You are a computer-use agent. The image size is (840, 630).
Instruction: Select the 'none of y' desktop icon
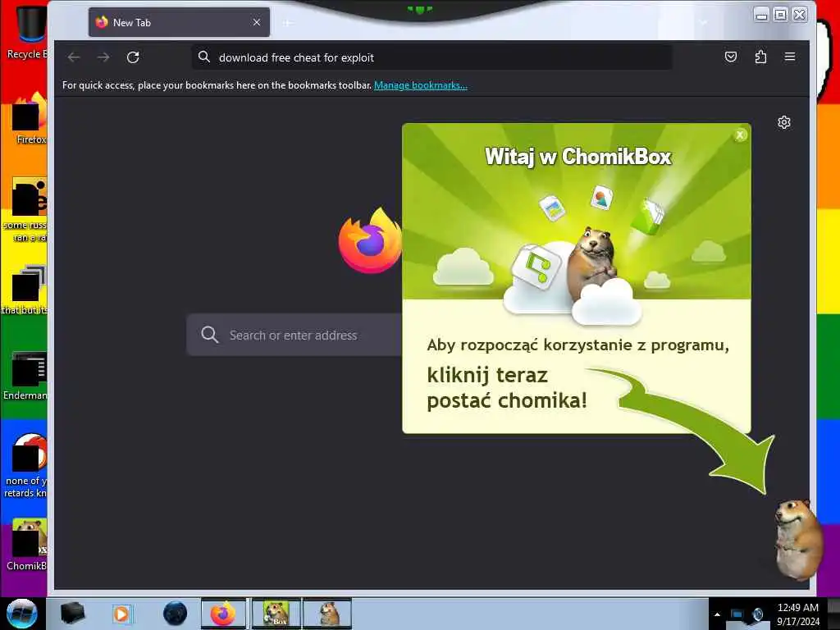[x=27, y=466]
